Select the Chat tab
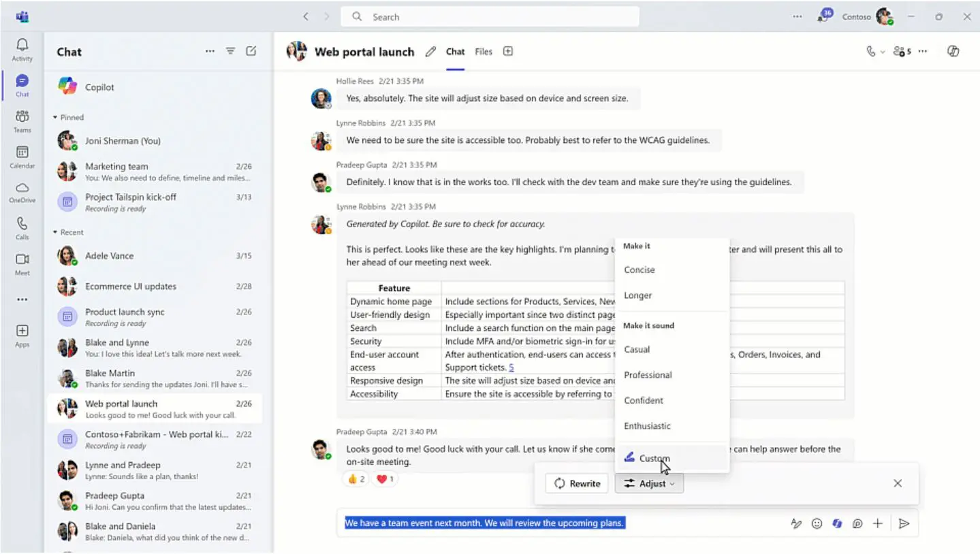 point(455,51)
